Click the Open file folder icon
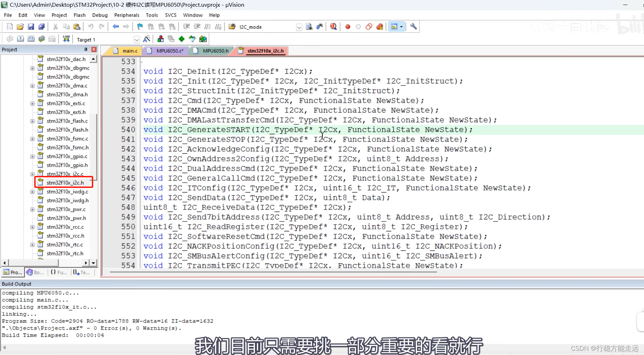 [x=20, y=27]
